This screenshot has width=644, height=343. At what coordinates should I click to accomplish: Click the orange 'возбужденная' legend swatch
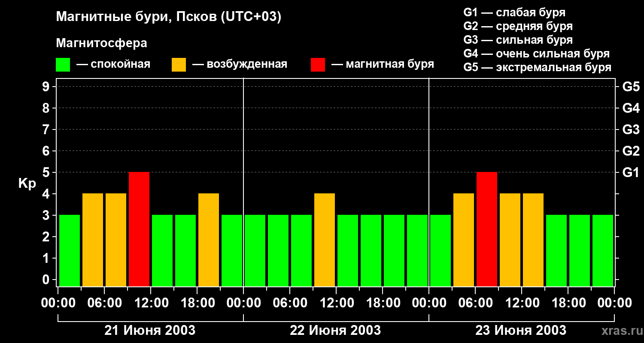179,65
